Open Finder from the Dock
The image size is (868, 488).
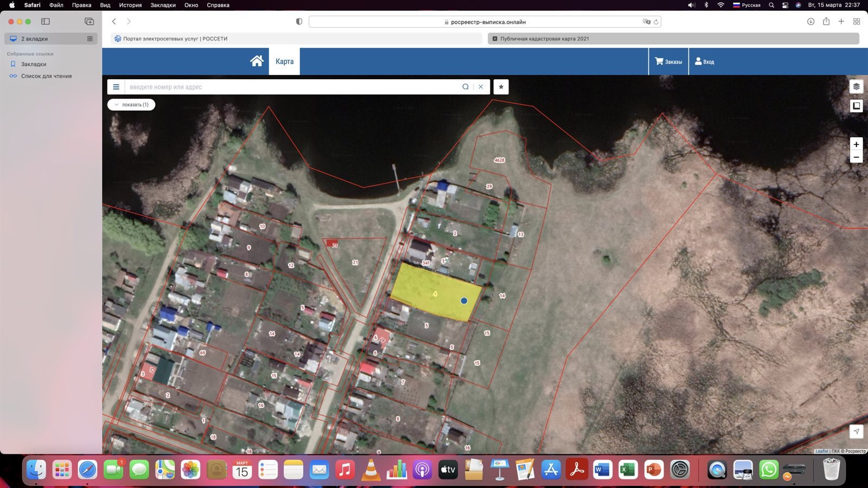(x=36, y=470)
